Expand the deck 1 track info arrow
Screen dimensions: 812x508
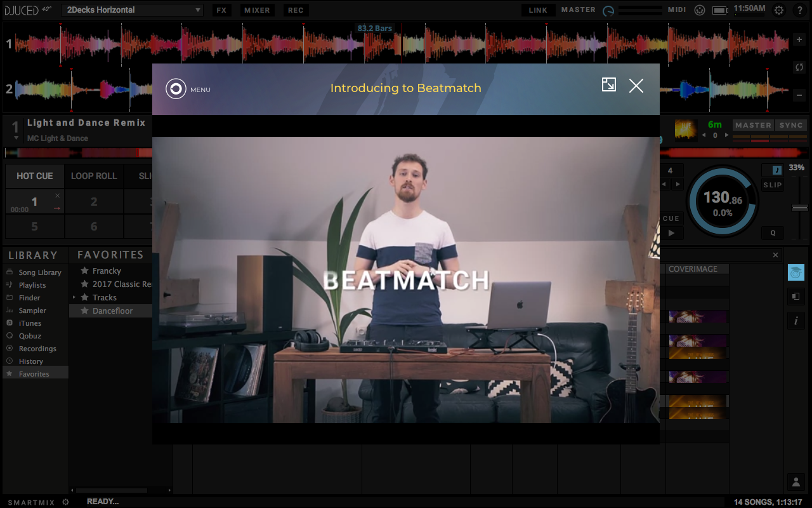click(16, 138)
